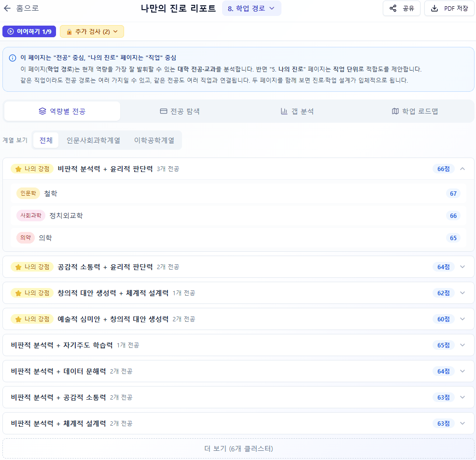Image resolution: width=476 pixels, height=460 pixels.
Task: Filter by 이학공학계열
Action: (154, 141)
